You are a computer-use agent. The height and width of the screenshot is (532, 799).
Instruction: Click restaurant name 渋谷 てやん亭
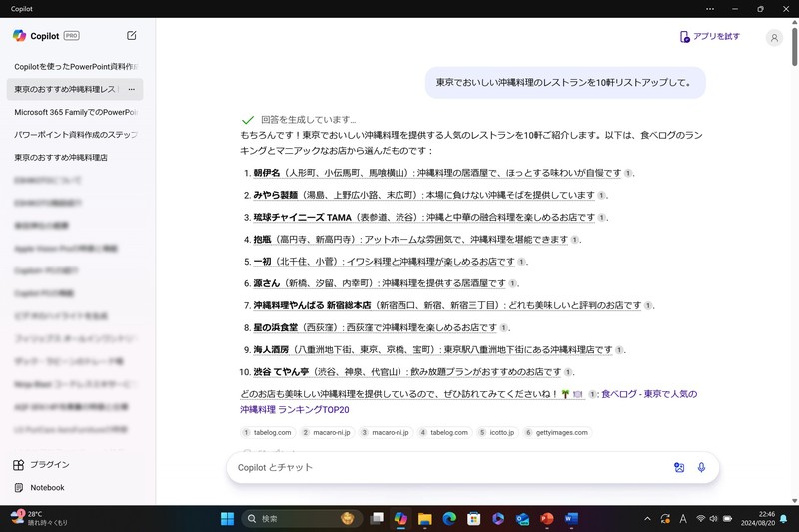[281, 372]
